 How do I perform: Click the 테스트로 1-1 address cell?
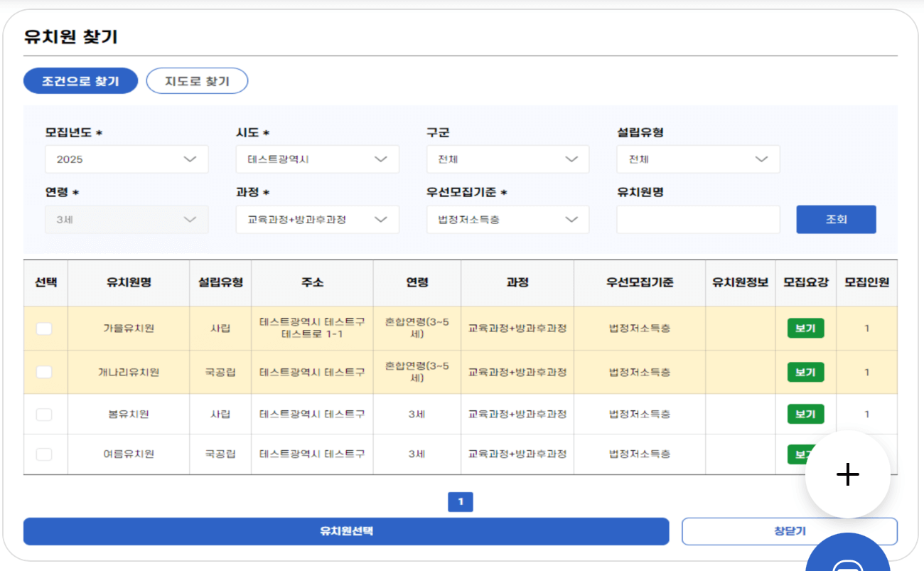[x=312, y=329]
